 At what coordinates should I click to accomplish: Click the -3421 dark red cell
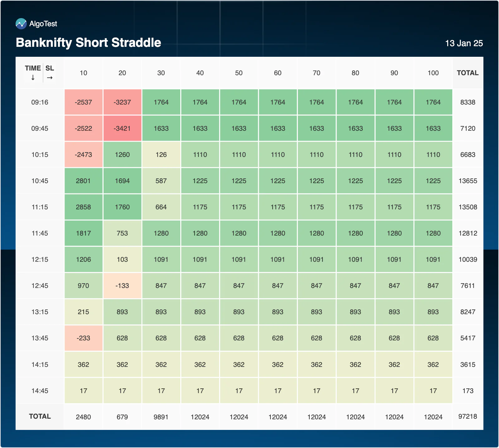(122, 128)
